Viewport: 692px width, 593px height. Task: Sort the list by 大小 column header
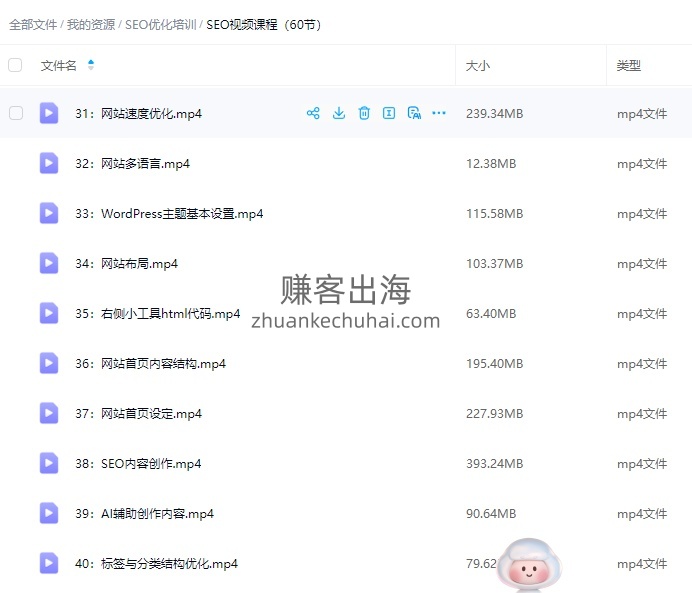click(478, 65)
